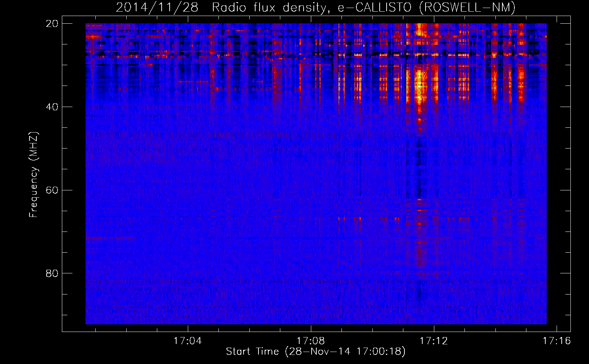Click the '80' frequency tick label

52,273
